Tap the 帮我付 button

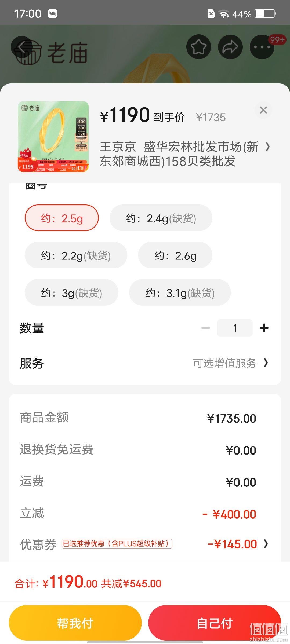75,623
